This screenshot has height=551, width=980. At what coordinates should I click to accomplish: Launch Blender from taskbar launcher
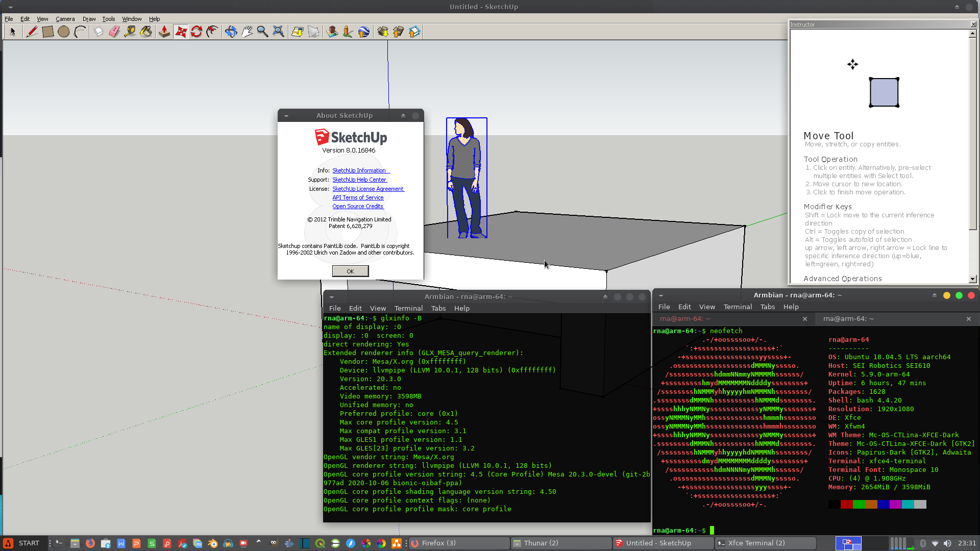[x=213, y=543]
